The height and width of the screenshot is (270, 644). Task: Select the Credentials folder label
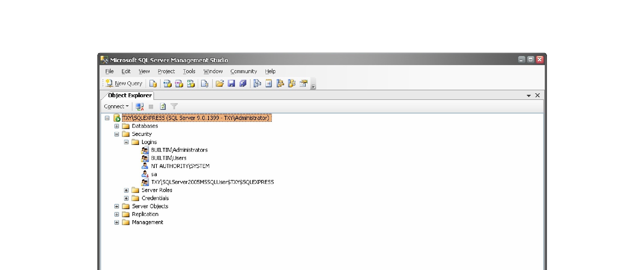point(155,198)
